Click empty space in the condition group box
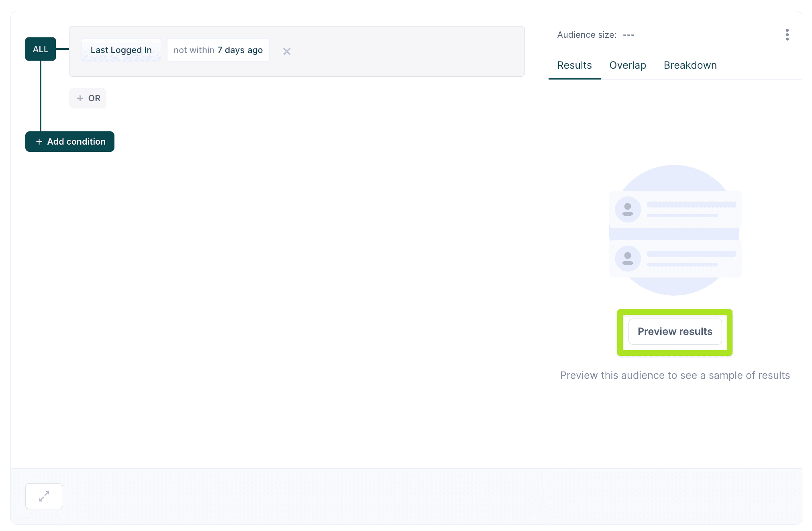This screenshot has height=531, width=812. [402, 51]
